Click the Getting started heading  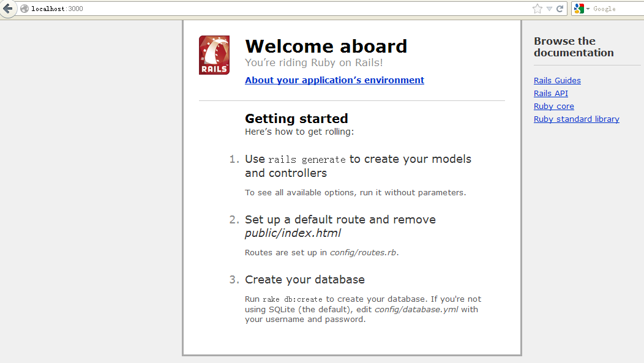(296, 118)
